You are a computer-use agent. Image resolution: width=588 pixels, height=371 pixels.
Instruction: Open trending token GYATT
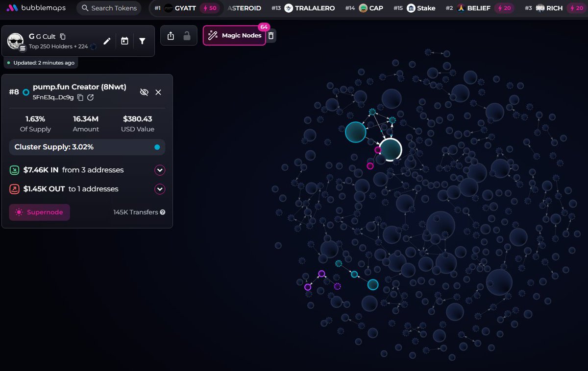(186, 8)
